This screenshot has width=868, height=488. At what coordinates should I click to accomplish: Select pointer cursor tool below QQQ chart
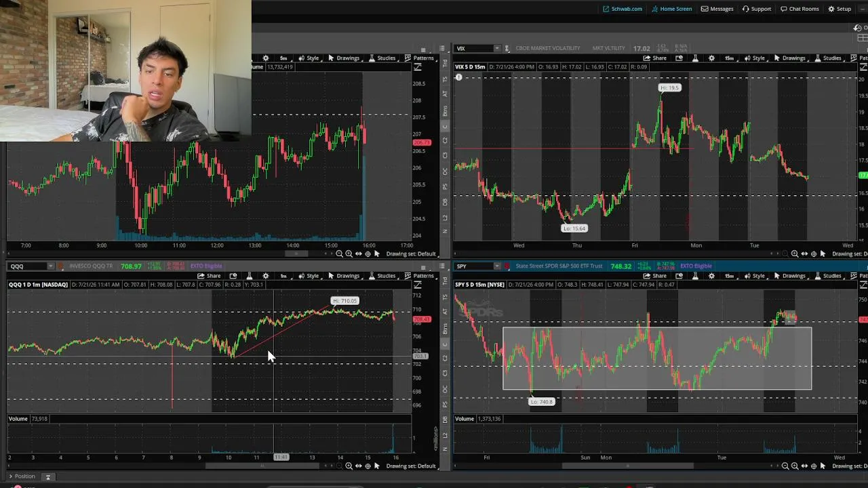tap(377, 466)
